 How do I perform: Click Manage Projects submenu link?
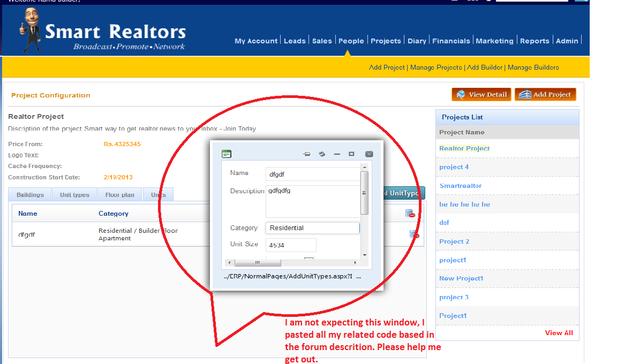click(436, 67)
